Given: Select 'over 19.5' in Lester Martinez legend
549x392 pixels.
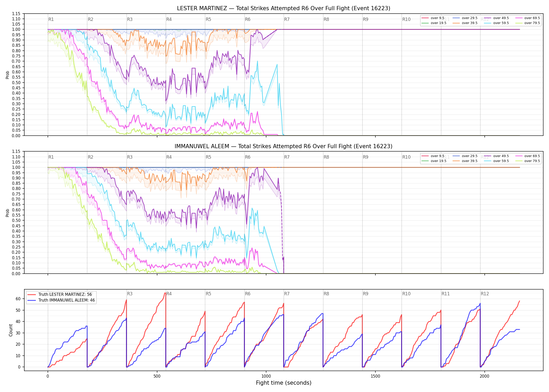Looking at the screenshot, I should pyautogui.click(x=434, y=23).
